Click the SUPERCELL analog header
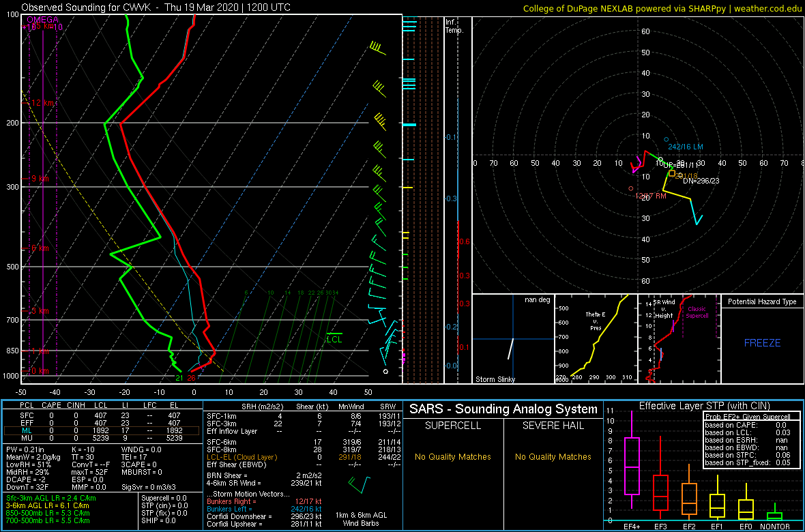This screenshot has height=532, width=805. point(452,427)
